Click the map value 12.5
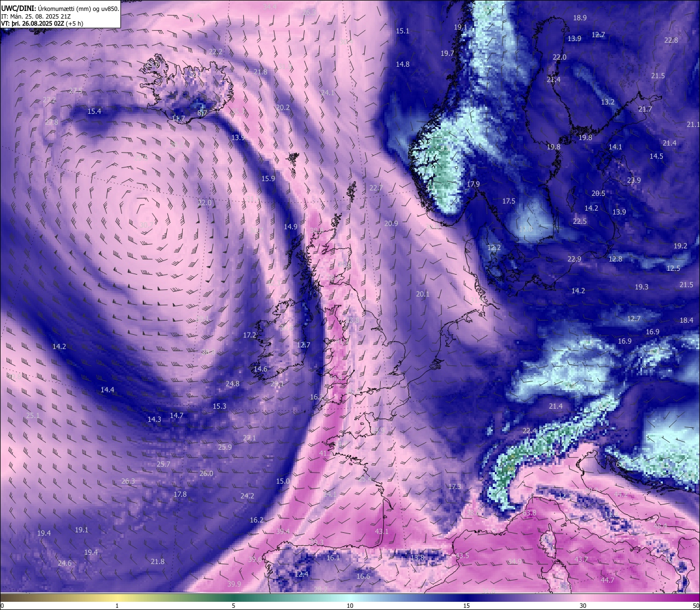700x610 pixels. 673,269
